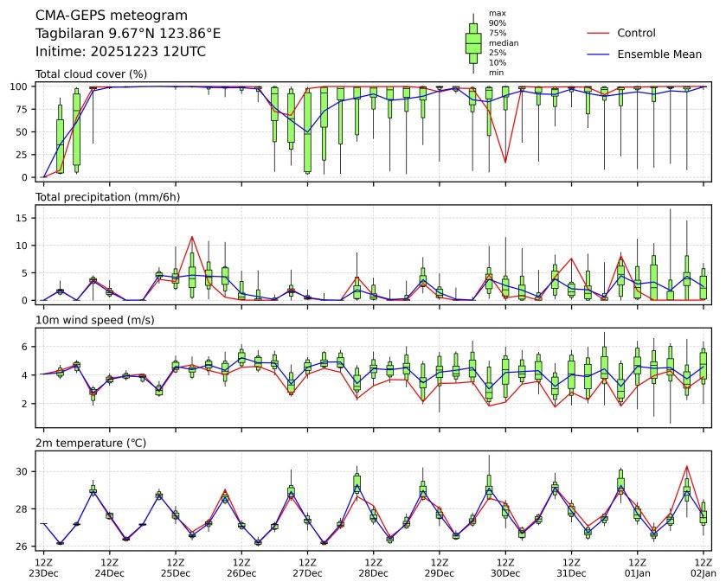Click the boxplot legend symbol
726x588 pixels.
pos(473,43)
